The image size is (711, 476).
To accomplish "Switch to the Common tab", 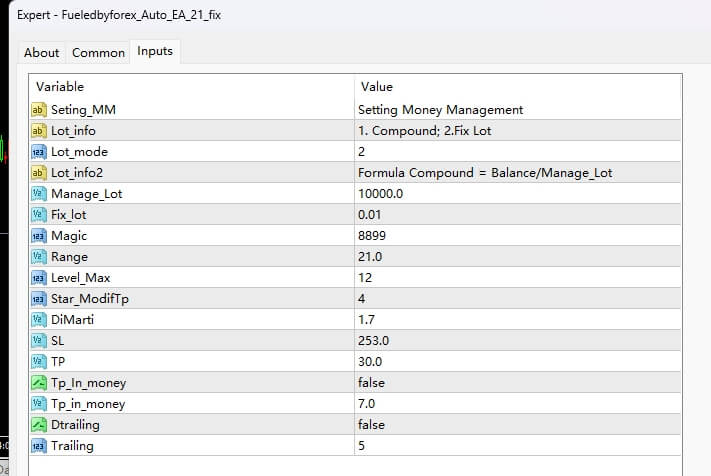I will tap(98, 53).
